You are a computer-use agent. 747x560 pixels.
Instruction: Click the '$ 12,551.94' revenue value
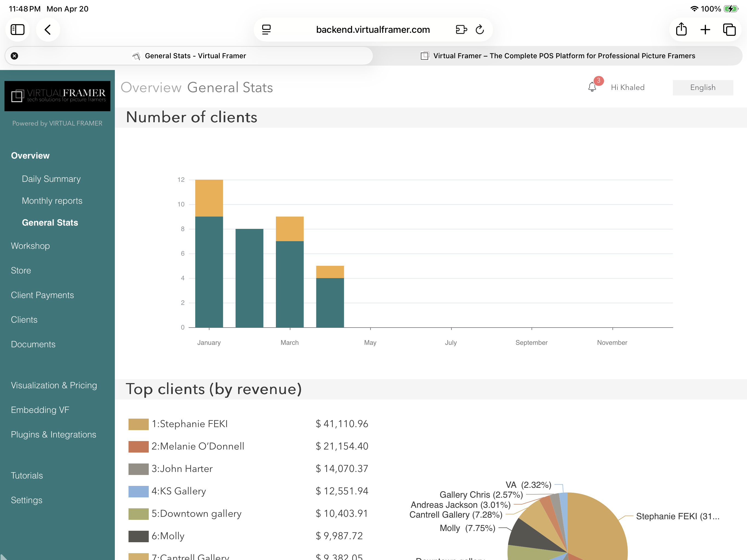[342, 491]
